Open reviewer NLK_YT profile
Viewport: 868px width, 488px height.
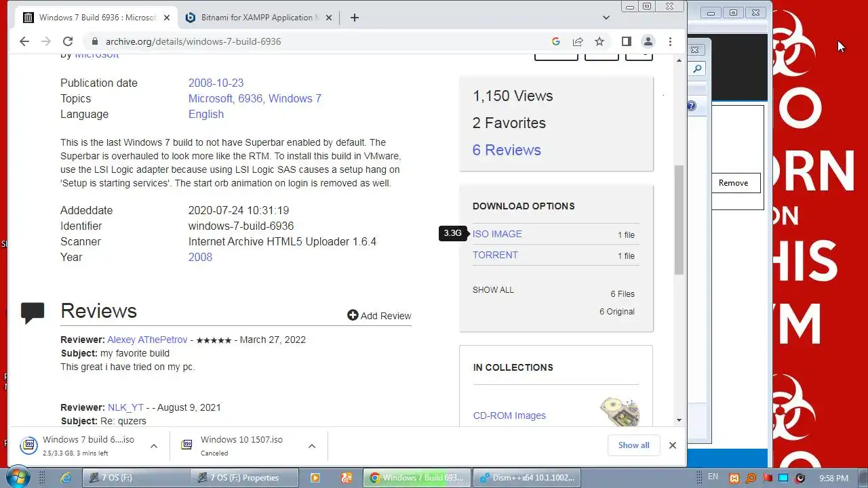click(125, 407)
